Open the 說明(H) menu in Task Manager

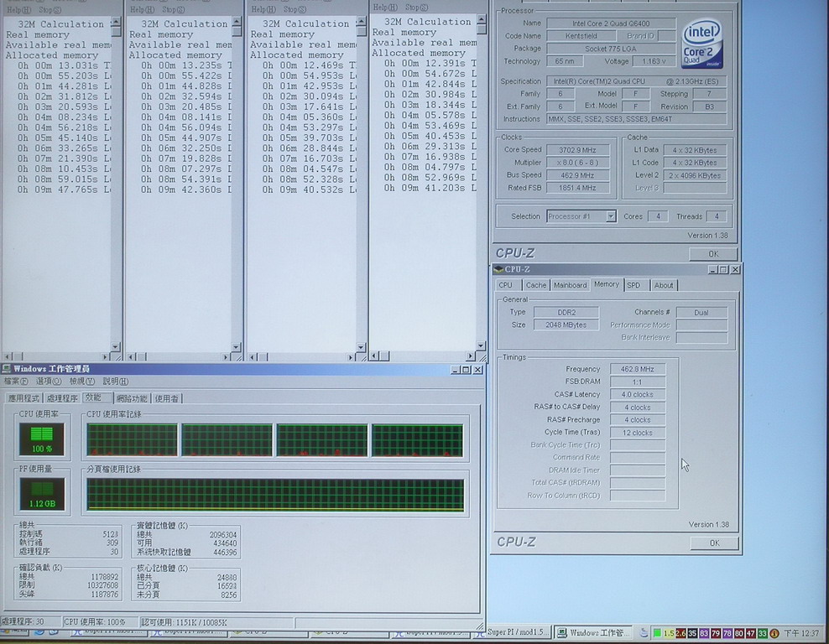(115, 381)
